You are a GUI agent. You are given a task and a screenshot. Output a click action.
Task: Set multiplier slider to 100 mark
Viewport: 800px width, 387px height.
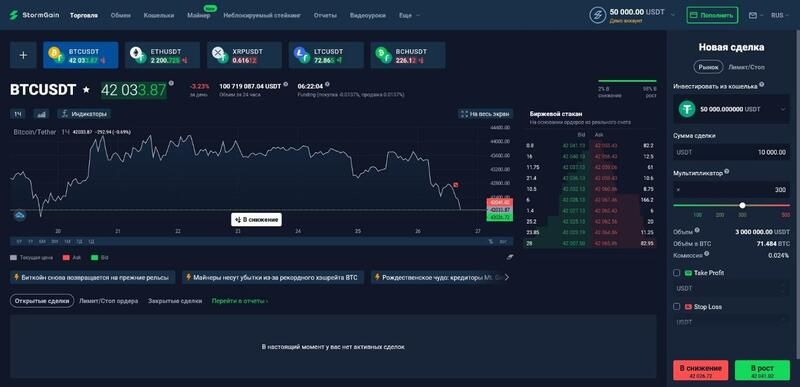point(697,215)
